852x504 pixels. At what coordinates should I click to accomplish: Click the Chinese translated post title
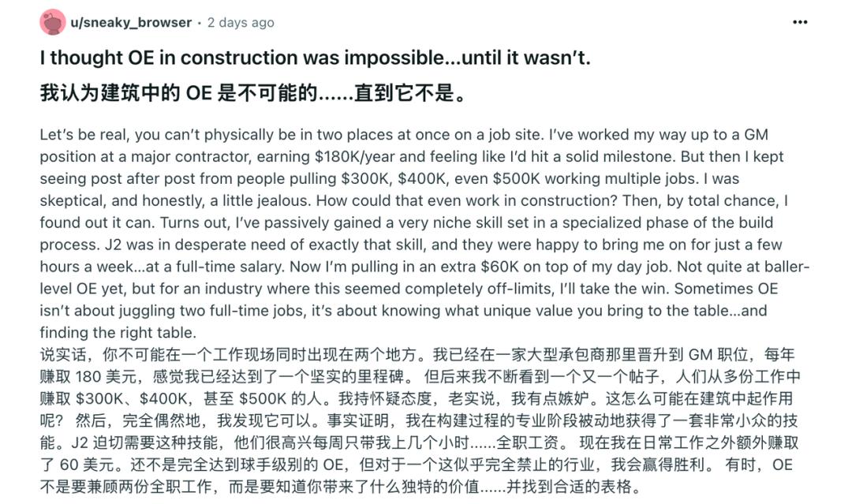coord(253,93)
